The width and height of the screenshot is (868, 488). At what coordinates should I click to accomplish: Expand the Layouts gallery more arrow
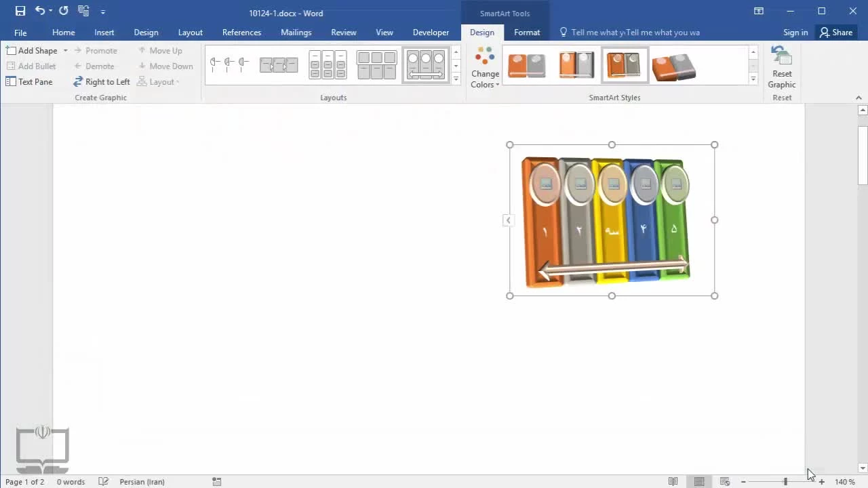tap(456, 80)
